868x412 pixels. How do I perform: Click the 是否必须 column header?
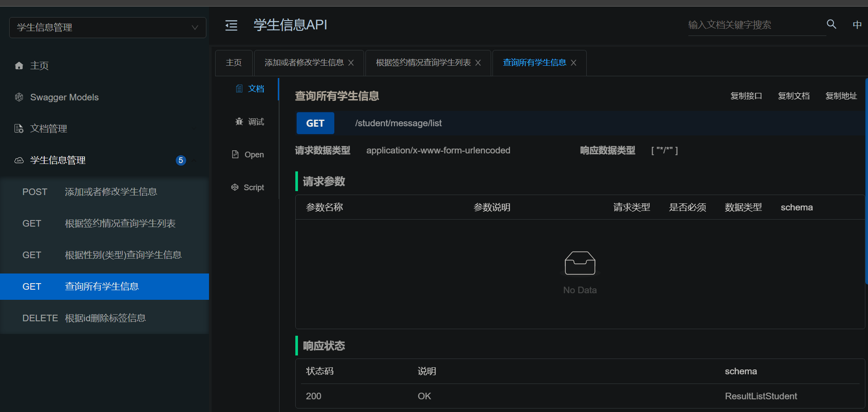[687, 207]
